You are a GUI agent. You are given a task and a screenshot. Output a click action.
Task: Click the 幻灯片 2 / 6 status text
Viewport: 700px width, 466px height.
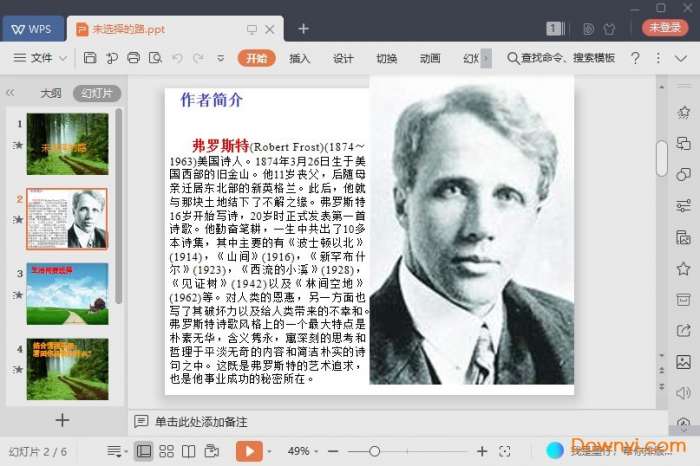(x=38, y=452)
